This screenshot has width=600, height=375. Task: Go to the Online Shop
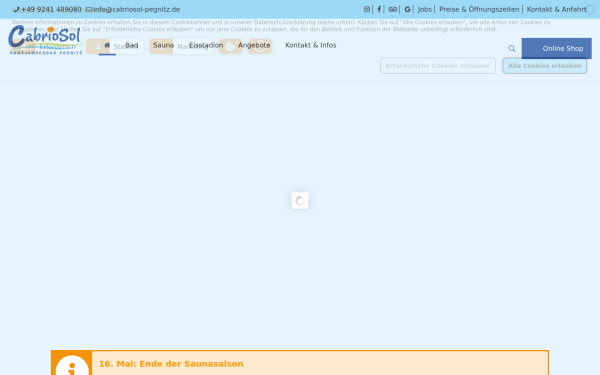[556, 49]
